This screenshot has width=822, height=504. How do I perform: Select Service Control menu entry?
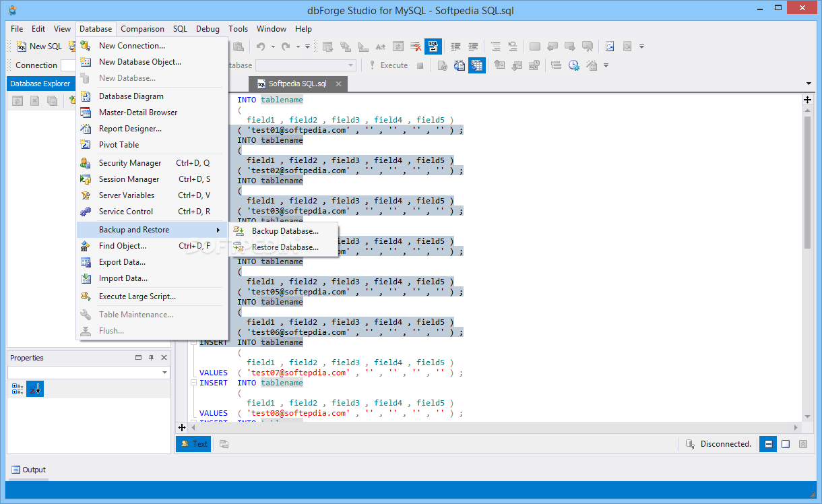pyautogui.click(x=152, y=212)
